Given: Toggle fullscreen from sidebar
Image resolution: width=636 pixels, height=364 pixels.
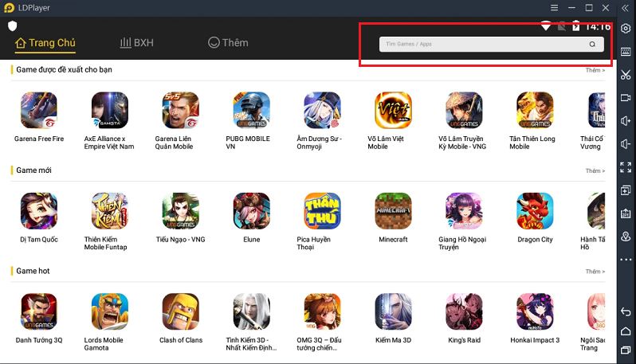Looking at the screenshot, I should click(x=626, y=167).
